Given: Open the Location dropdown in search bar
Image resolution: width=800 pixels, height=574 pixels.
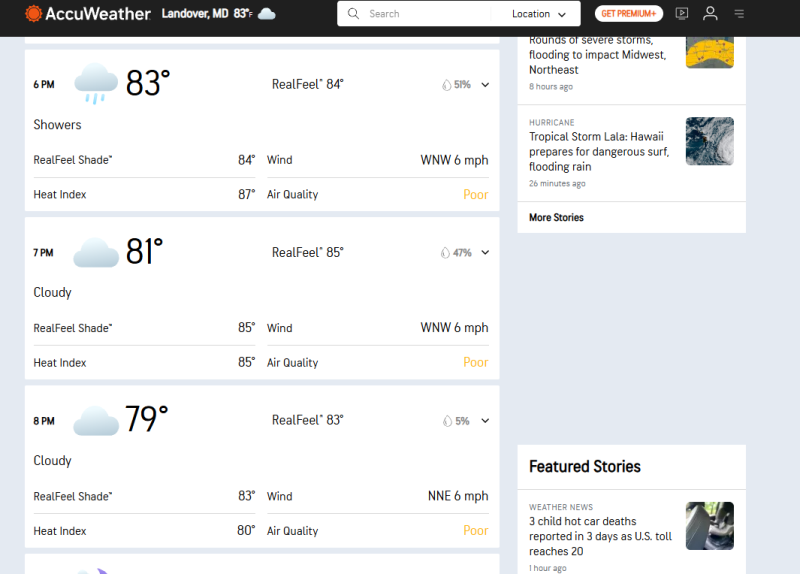Looking at the screenshot, I should [x=539, y=14].
